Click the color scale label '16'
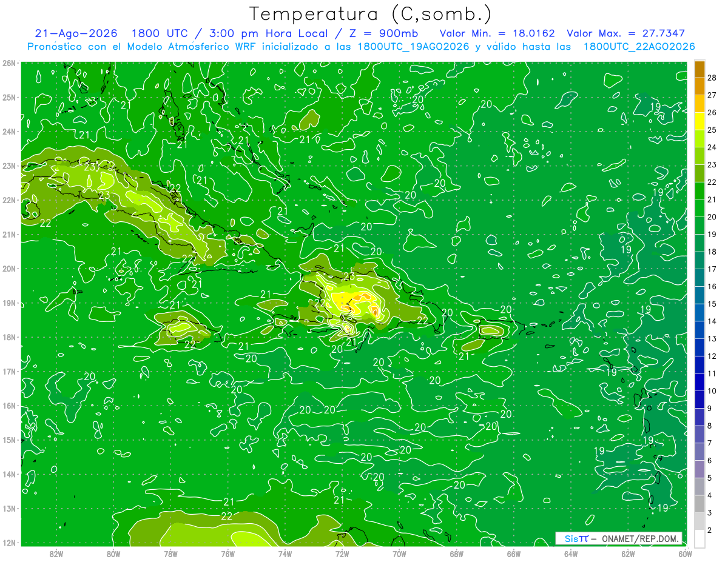The width and height of the screenshot is (728, 562). pos(712,286)
